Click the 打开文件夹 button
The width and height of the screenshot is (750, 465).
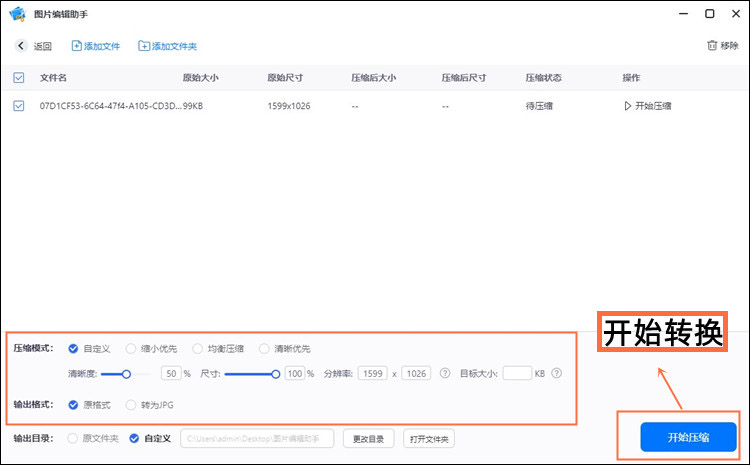[x=429, y=438]
